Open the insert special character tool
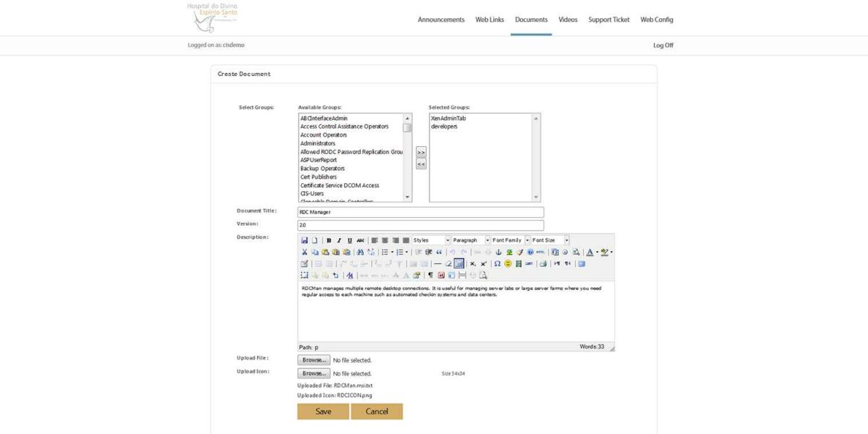This screenshot has height=434, width=868. (498, 263)
